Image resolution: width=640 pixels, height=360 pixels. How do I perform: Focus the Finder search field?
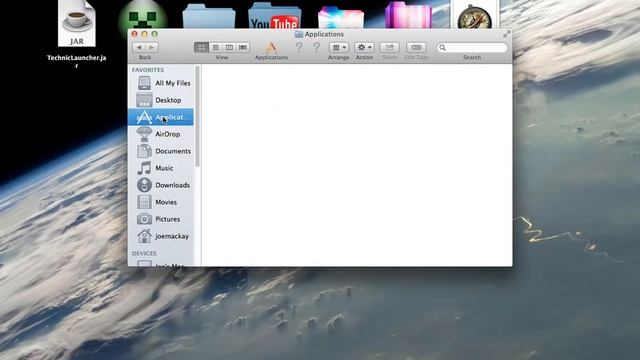472,47
